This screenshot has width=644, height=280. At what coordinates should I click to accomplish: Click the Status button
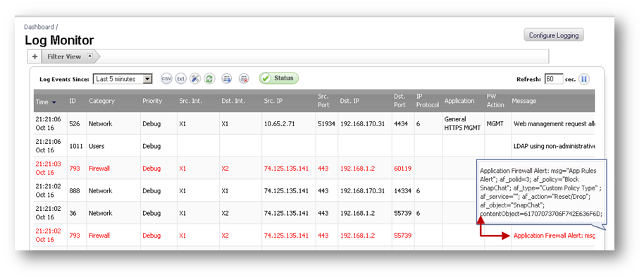[279, 78]
